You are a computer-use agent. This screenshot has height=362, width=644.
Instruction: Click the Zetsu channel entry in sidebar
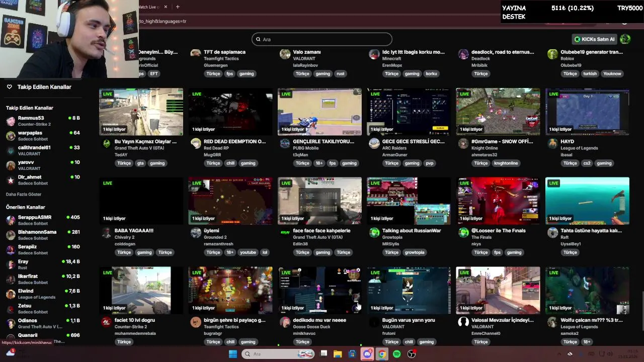point(43,309)
